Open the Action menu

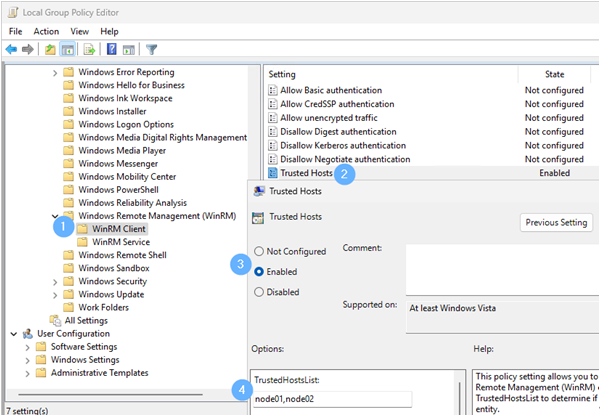coord(46,31)
